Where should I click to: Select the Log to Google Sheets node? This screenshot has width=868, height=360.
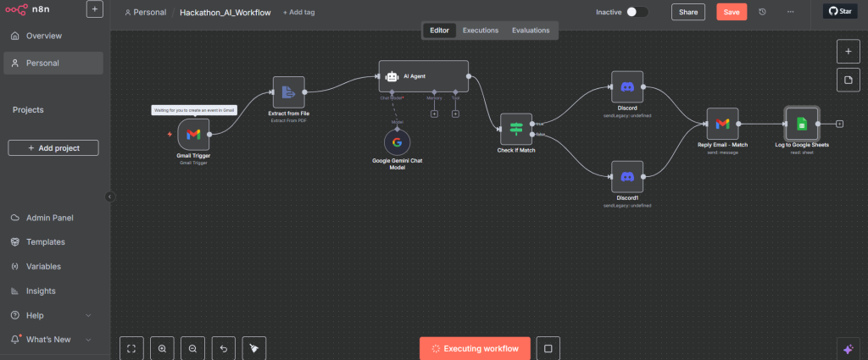pyautogui.click(x=801, y=124)
